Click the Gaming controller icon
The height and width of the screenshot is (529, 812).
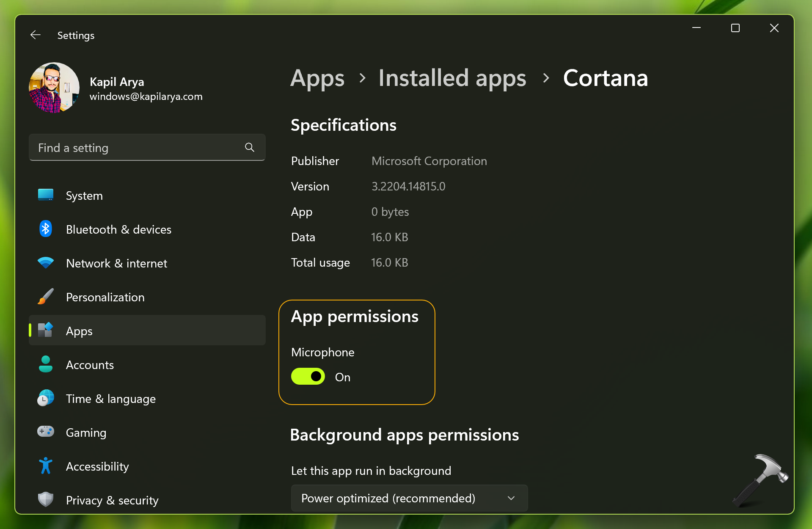[46, 432]
